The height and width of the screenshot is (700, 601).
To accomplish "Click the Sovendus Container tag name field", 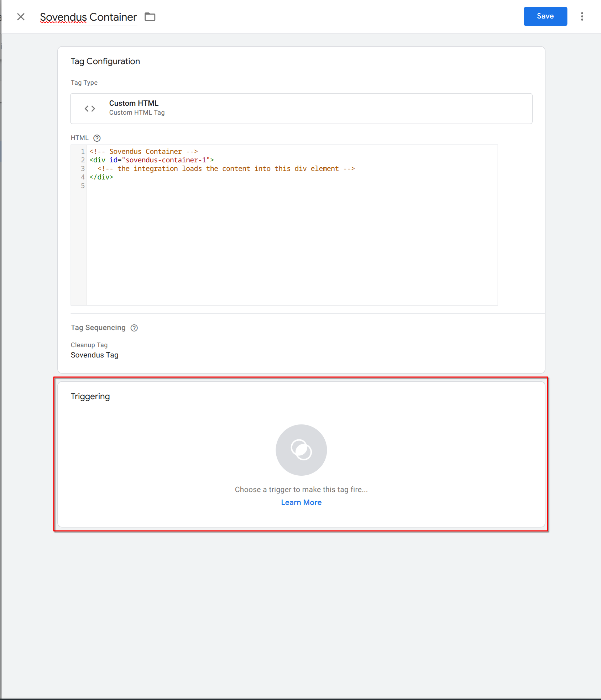I will (88, 17).
